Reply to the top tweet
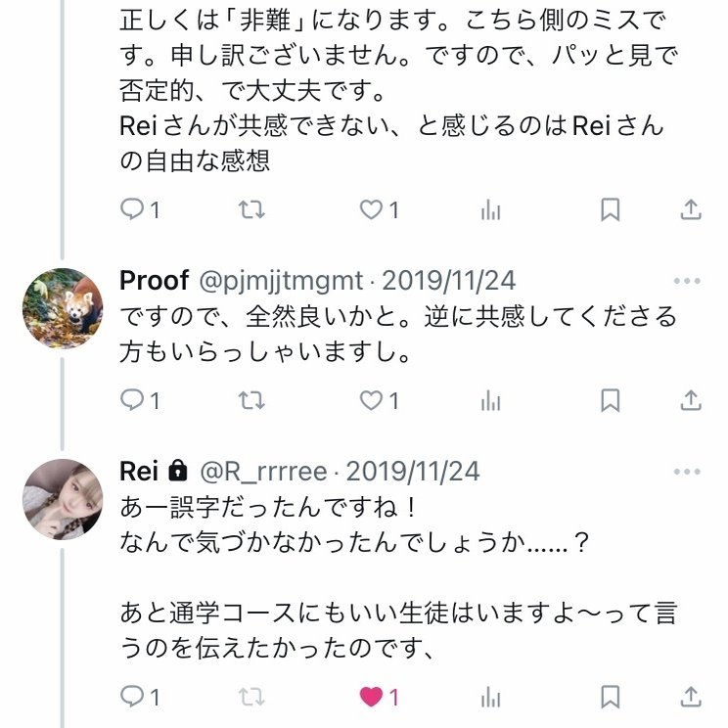 coord(132,209)
